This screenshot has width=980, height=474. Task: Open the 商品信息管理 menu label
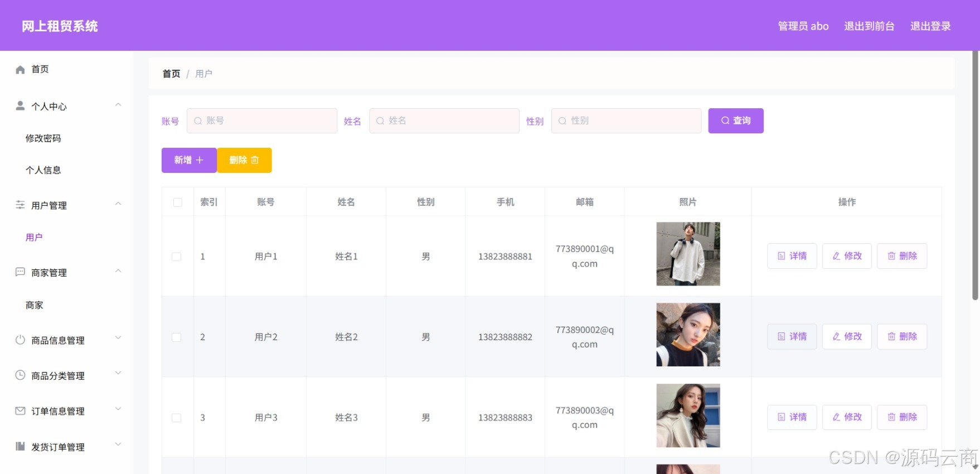pyautogui.click(x=58, y=340)
